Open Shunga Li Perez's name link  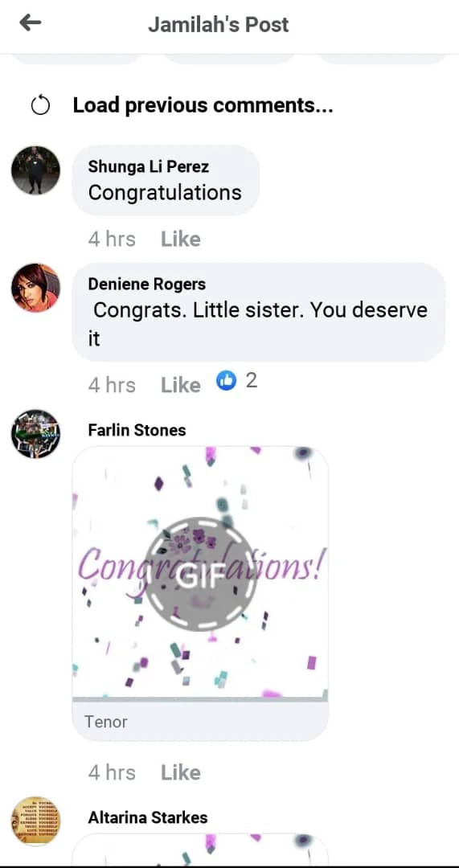click(149, 166)
